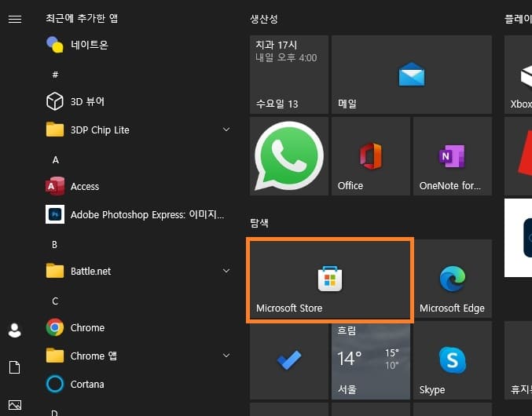
Task: Open the Office tile
Action: [371, 156]
